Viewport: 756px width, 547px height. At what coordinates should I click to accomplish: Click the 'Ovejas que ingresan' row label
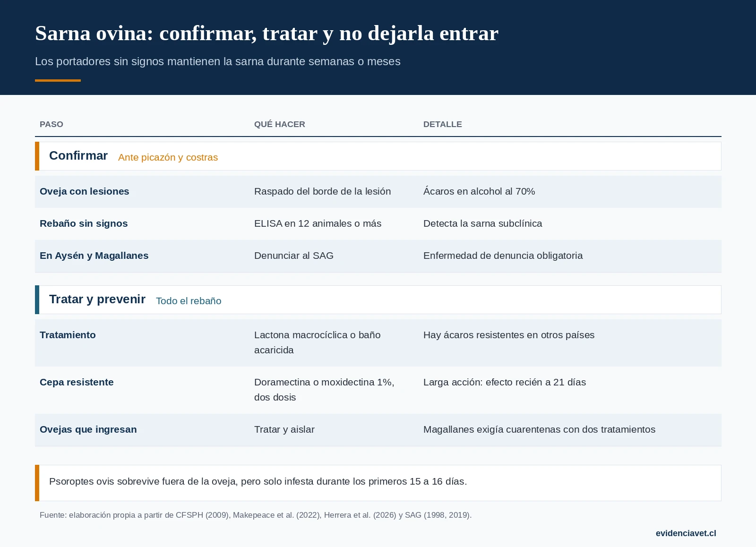pos(88,429)
